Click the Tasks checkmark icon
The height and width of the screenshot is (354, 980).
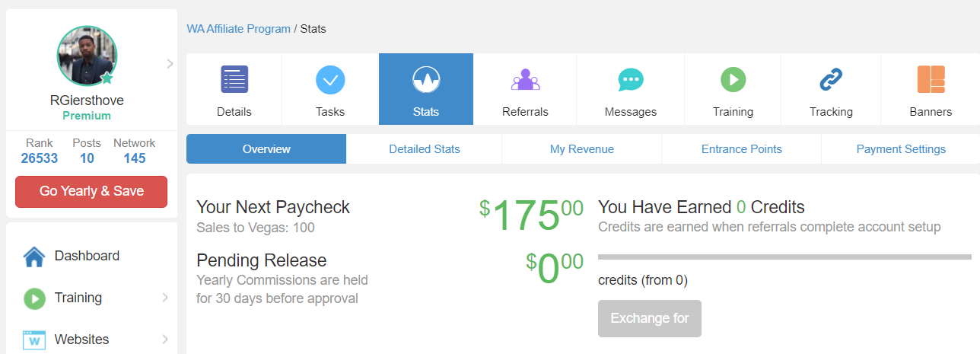click(x=330, y=79)
